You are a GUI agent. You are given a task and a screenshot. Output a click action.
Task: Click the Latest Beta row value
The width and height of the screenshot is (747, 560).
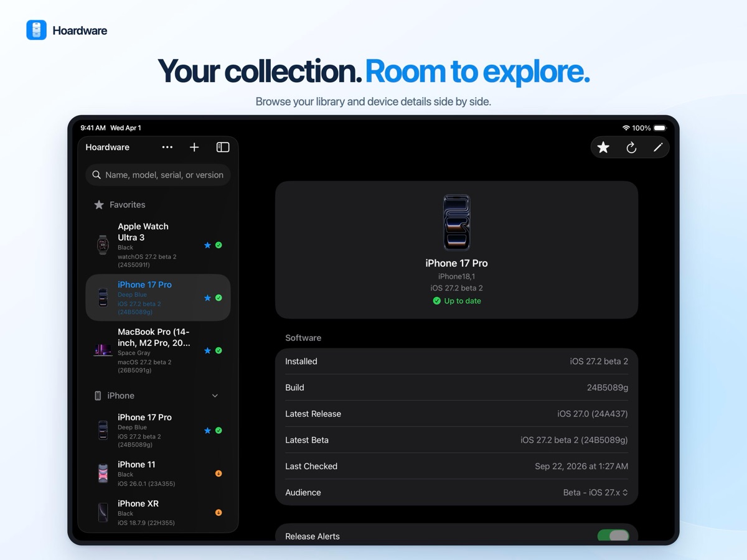pos(574,440)
